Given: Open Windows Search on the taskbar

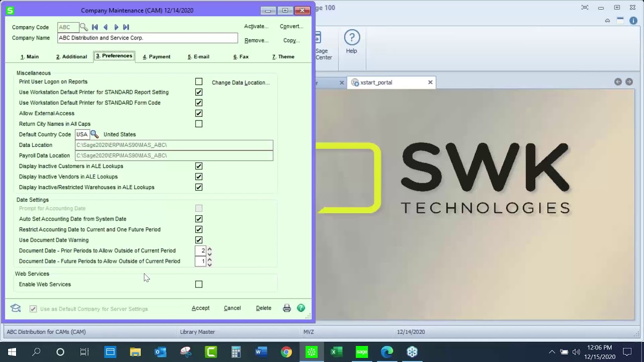Looking at the screenshot, I should 36,352.
